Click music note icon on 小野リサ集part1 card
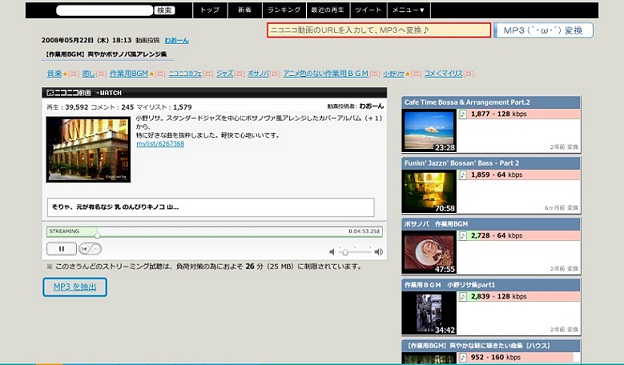The width and height of the screenshot is (624, 365). click(463, 297)
